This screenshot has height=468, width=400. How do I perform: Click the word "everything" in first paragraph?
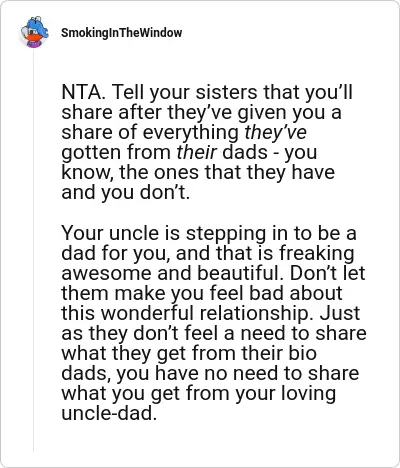pos(191,132)
